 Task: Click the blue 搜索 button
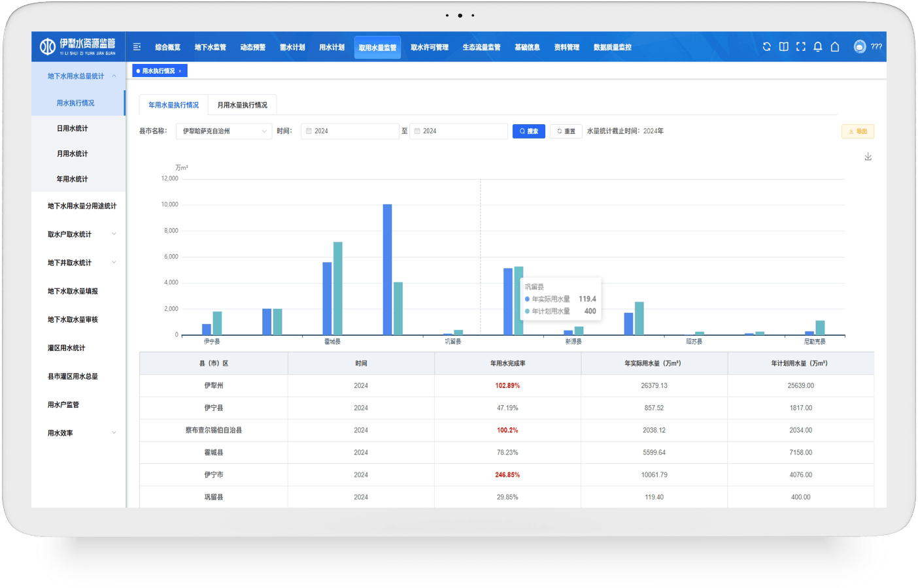pyautogui.click(x=528, y=131)
